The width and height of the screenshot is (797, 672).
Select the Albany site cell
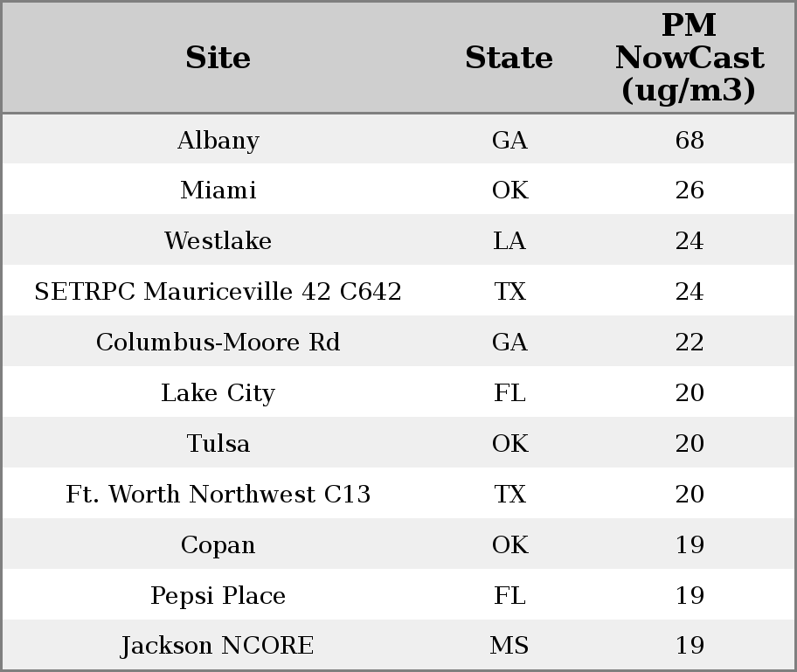coord(218,141)
